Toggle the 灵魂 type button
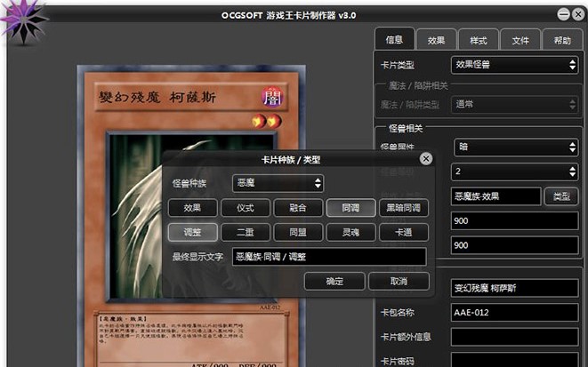Image resolution: width=588 pixels, height=367 pixels. click(x=351, y=232)
